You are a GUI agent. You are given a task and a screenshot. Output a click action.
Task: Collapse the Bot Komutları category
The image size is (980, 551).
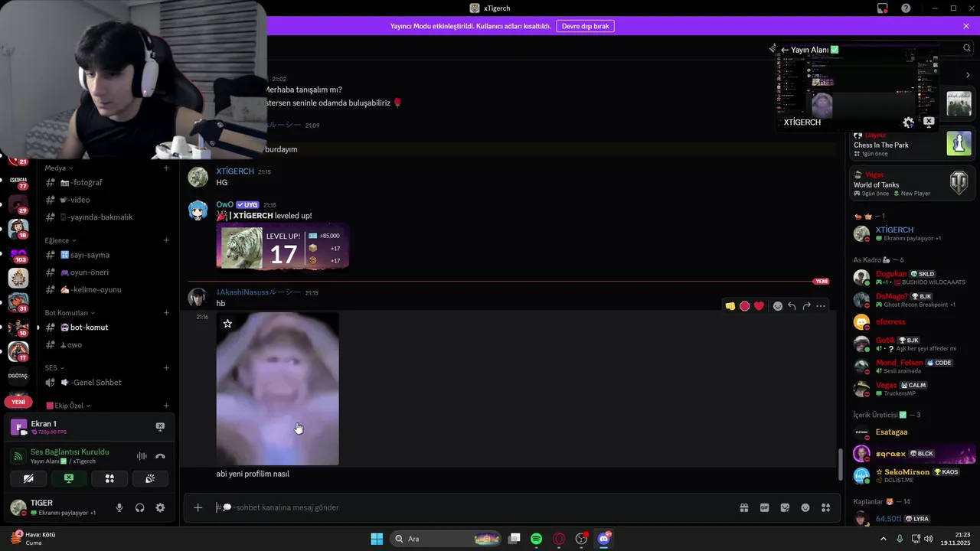pyautogui.click(x=70, y=312)
